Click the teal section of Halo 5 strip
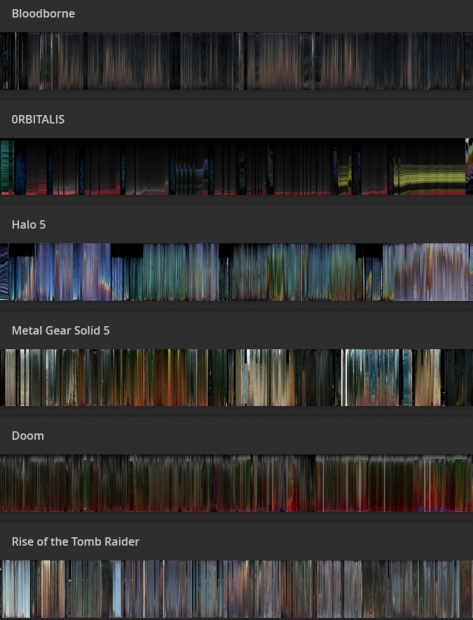This screenshot has width=473, height=620. [x=164, y=272]
